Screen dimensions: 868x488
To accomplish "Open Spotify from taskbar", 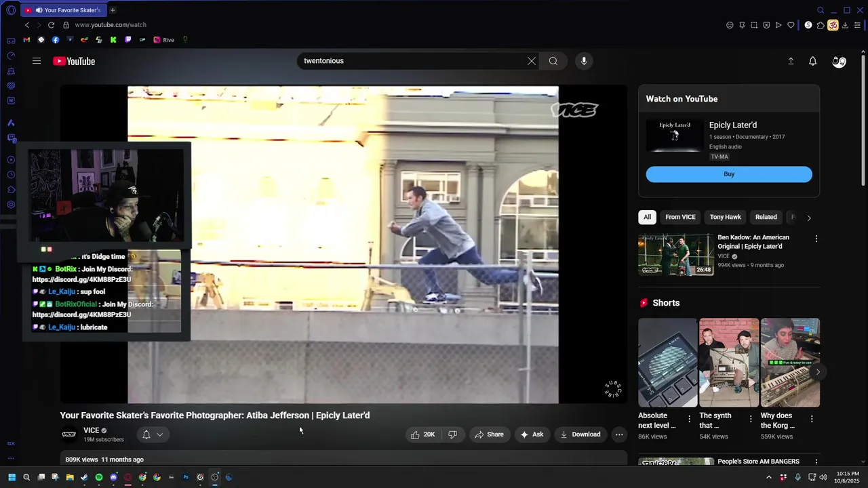I will tap(99, 477).
